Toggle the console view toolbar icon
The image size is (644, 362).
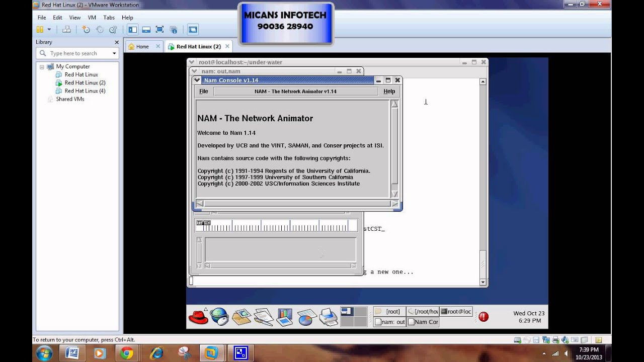[193, 30]
